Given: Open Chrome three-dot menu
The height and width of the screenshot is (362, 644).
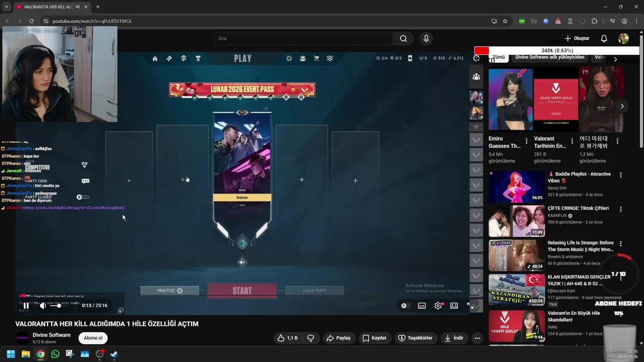Looking at the screenshot, I should pos(636,21).
